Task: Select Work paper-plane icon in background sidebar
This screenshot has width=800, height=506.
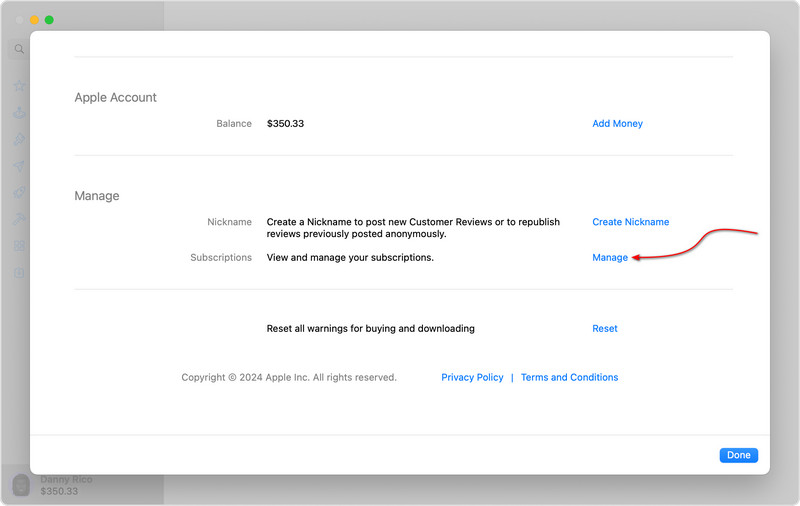Action: pyautogui.click(x=19, y=166)
